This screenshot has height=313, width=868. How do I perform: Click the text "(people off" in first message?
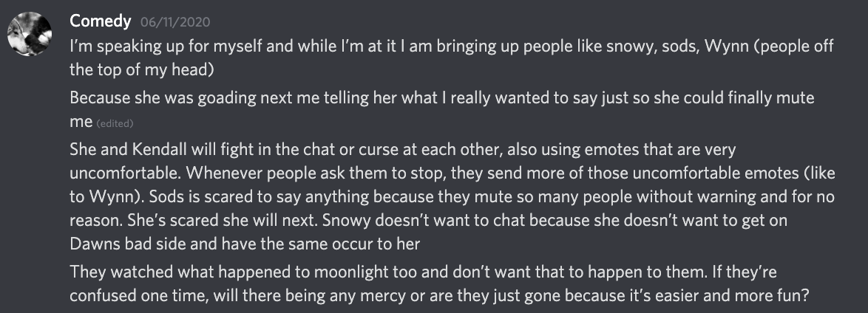click(x=794, y=47)
